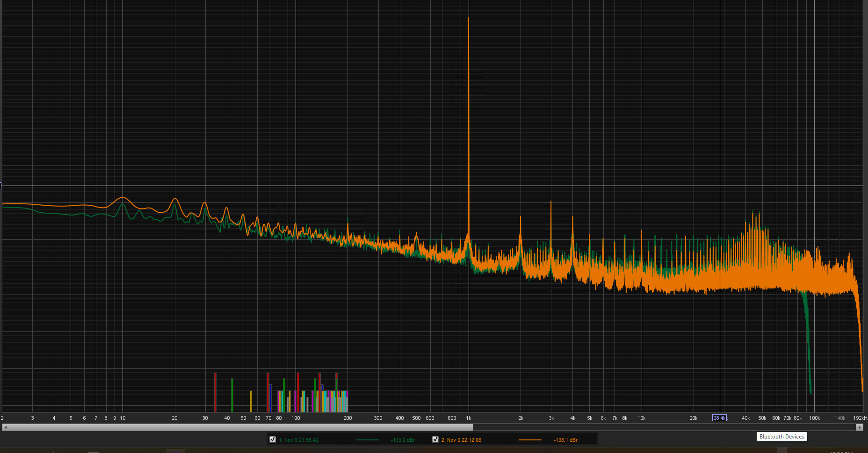
Task: Select the legend label '2: Nov 9 22:12:08'
Action: pos(461,440)
